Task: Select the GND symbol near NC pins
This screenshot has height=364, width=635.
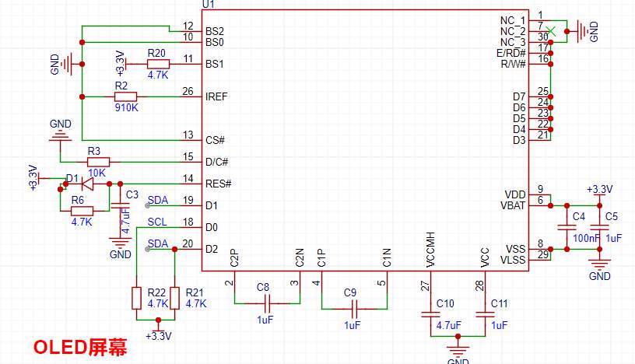Action: click(x=582, y=31)
